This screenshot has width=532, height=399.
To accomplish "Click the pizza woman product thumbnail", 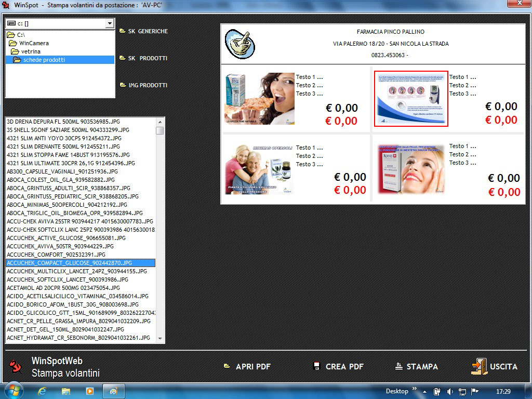I will 259,99.
